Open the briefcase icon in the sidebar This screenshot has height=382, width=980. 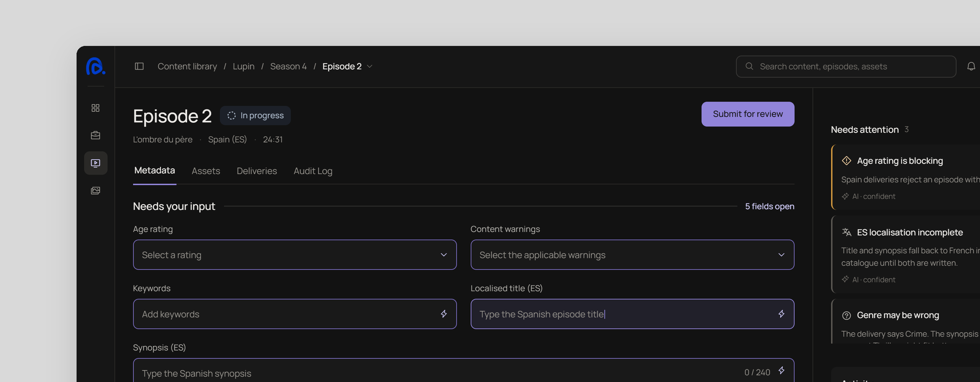click(95, 135)
